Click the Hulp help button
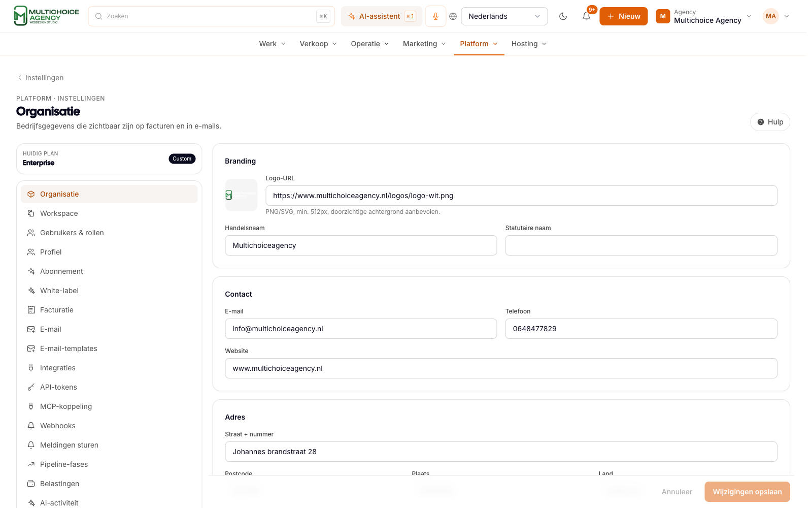Viewport: 812px width, 508px height. pos(770,122)
